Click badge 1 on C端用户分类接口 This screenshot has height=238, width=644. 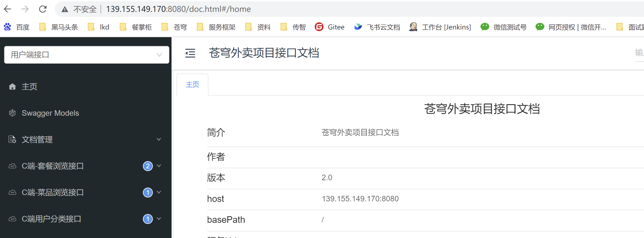click(148, 219)
